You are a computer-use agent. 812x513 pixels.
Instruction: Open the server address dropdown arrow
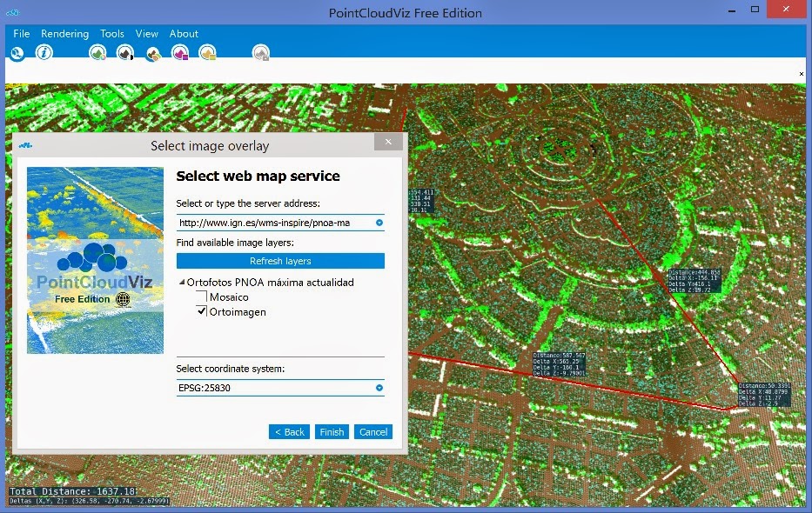click(x=379, y=223)
